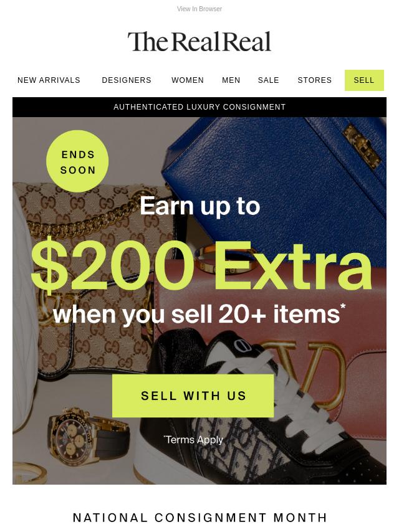Click the Ends Soon circular badge
The width and height of the screenshot is (399, 532).
tap(77, 161)
